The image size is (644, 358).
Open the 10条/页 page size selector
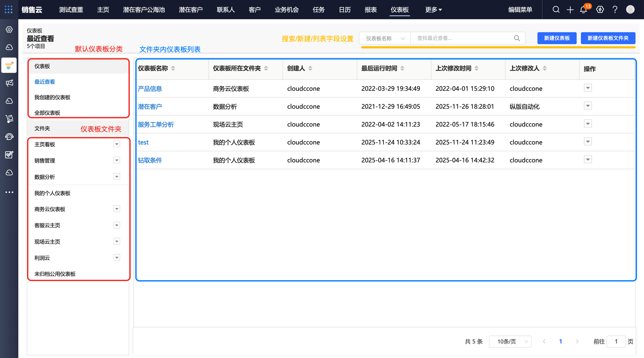510,342
